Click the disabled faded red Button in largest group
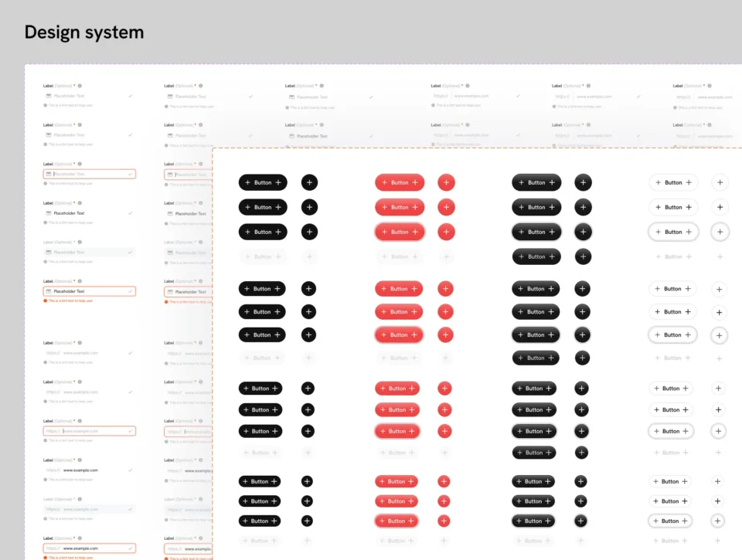This screenshot has width=742, height=560. (x=400, y=256)
